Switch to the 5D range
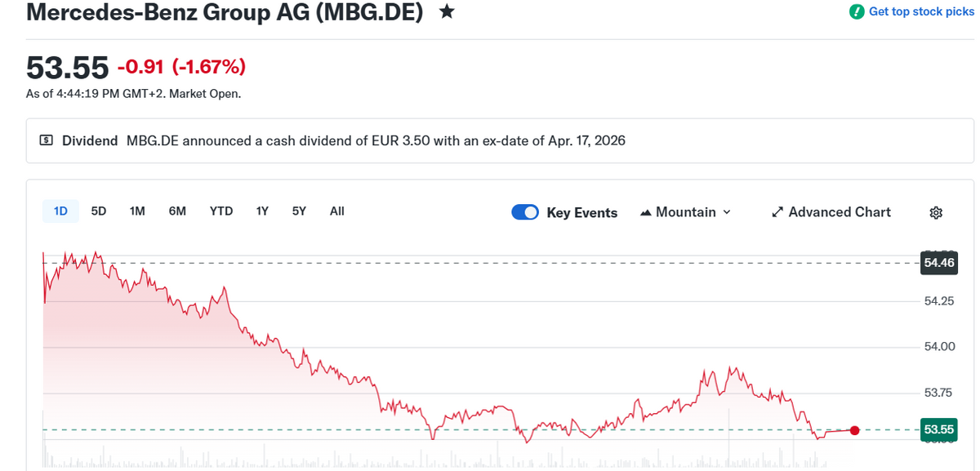 99,211
